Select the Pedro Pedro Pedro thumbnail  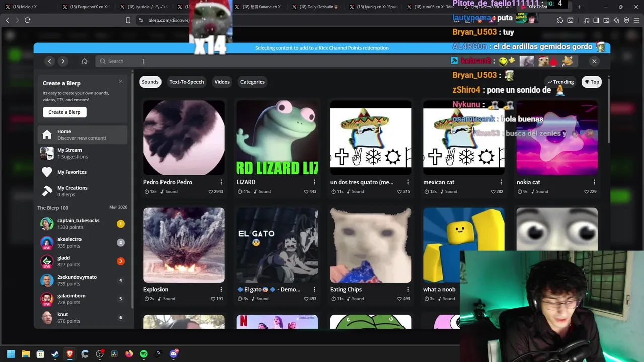[184, 137]
